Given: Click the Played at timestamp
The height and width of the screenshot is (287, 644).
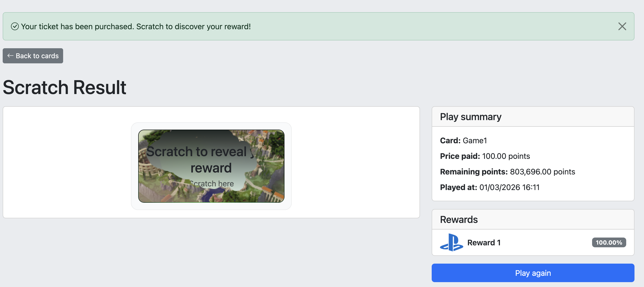Looking at the screenshot, I should [x=509, y=187].
